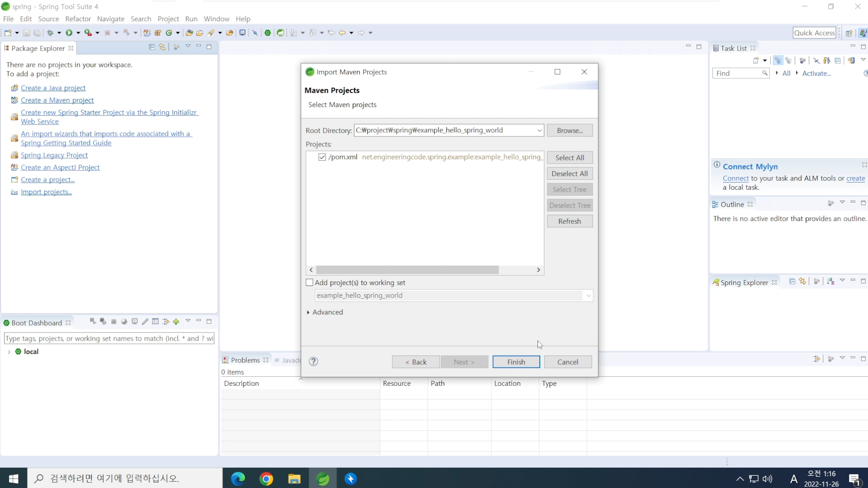Open the Refactor menu
Viewport: 868px width, 488px height.
tap(78, 19)
